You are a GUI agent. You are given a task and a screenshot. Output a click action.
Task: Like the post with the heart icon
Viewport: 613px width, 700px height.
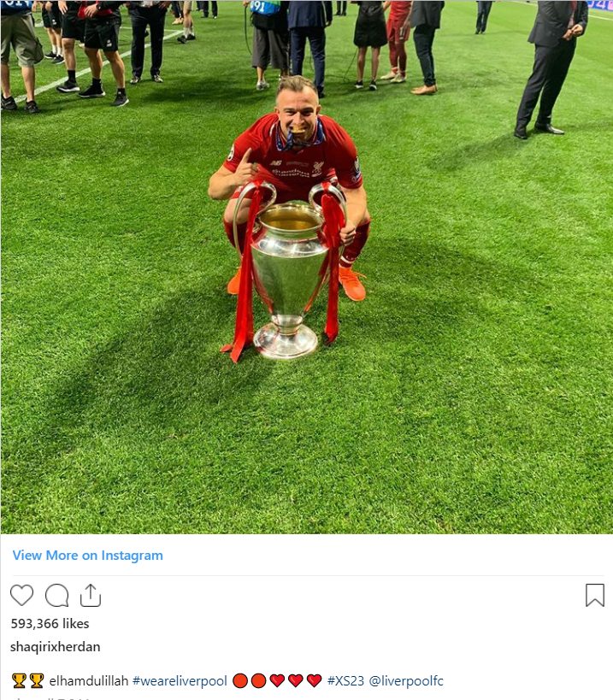(x=21, y=595)
